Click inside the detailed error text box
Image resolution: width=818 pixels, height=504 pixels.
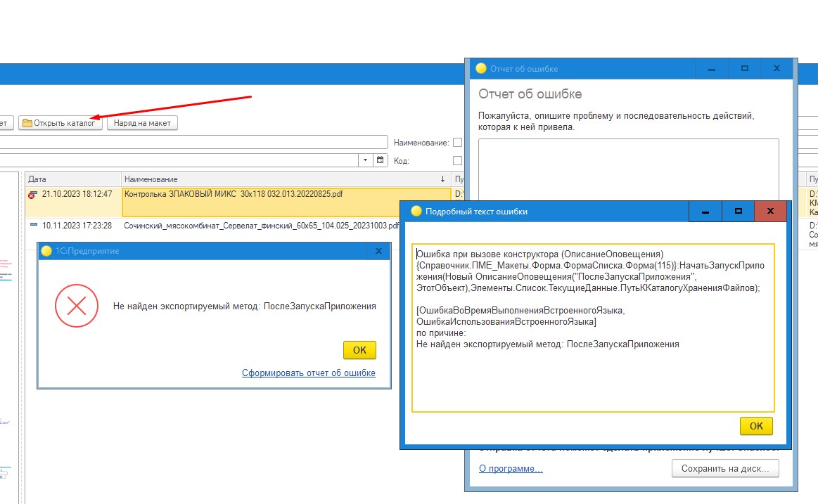(593, 328)
